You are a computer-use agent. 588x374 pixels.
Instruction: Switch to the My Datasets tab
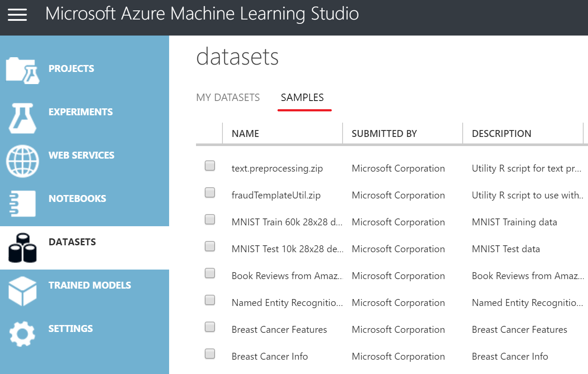[x=228, y=98]
